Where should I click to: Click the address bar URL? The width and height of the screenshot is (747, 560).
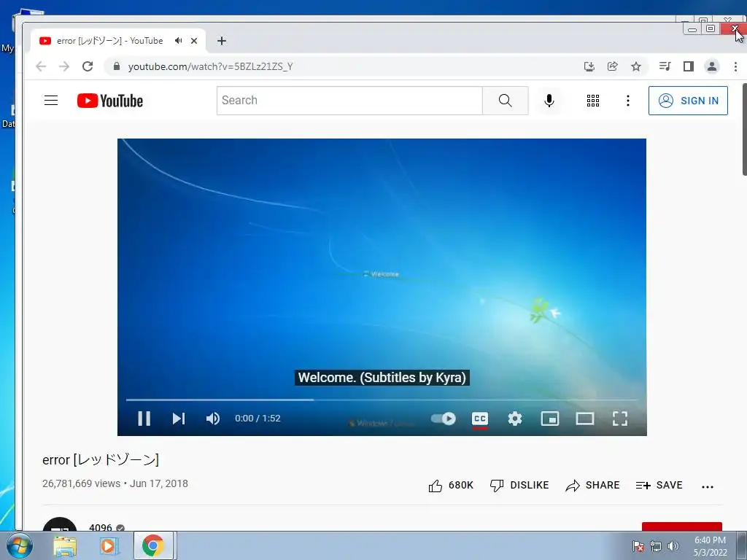210,66
